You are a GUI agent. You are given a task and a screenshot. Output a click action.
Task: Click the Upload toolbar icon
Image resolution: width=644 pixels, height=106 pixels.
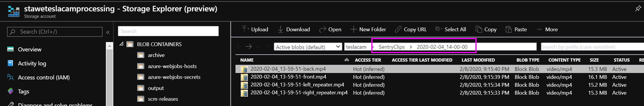[245, 29]
